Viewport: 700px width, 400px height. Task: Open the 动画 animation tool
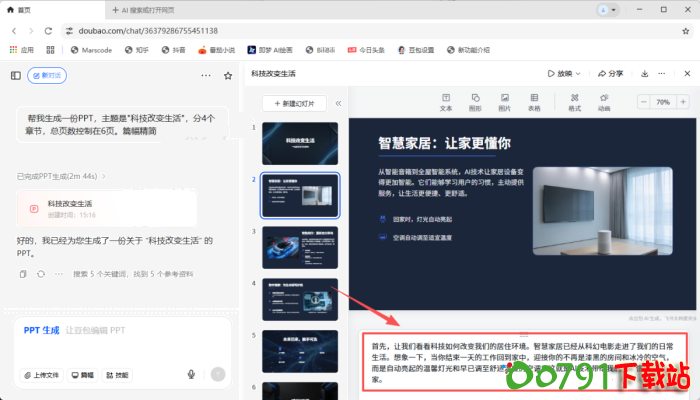603,102
